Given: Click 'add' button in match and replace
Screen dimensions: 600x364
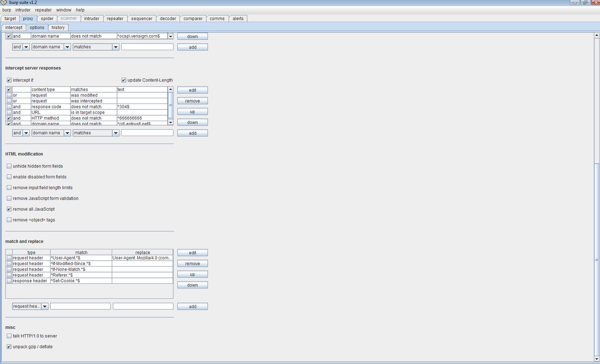Looking at the screenshot, I should click(x=192, y=307).
